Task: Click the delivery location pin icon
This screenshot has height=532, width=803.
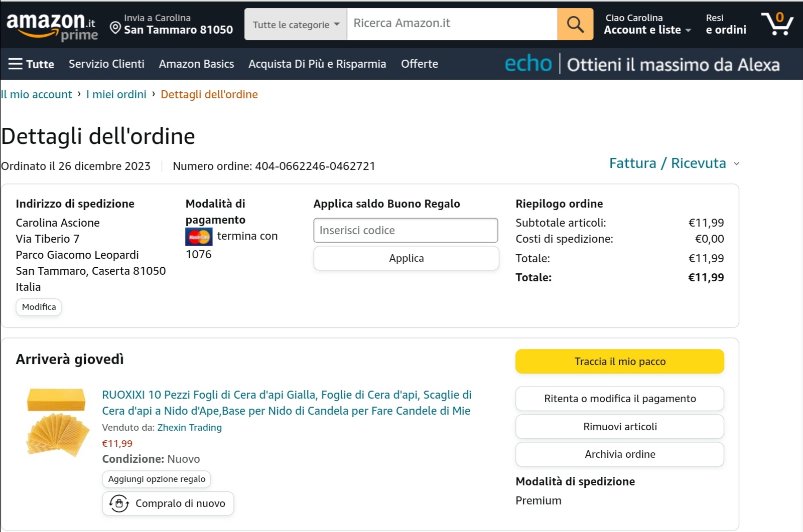Action: [x=115, y=28]
